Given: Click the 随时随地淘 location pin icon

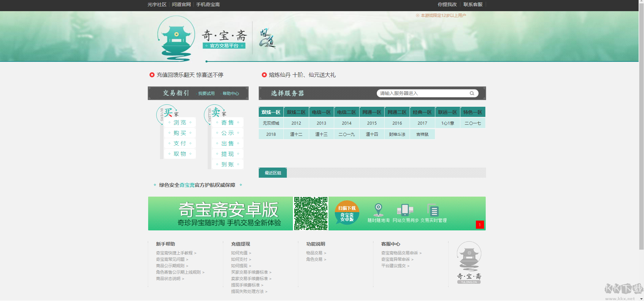Looking at the screenshot, I should [x=378, y=209].
